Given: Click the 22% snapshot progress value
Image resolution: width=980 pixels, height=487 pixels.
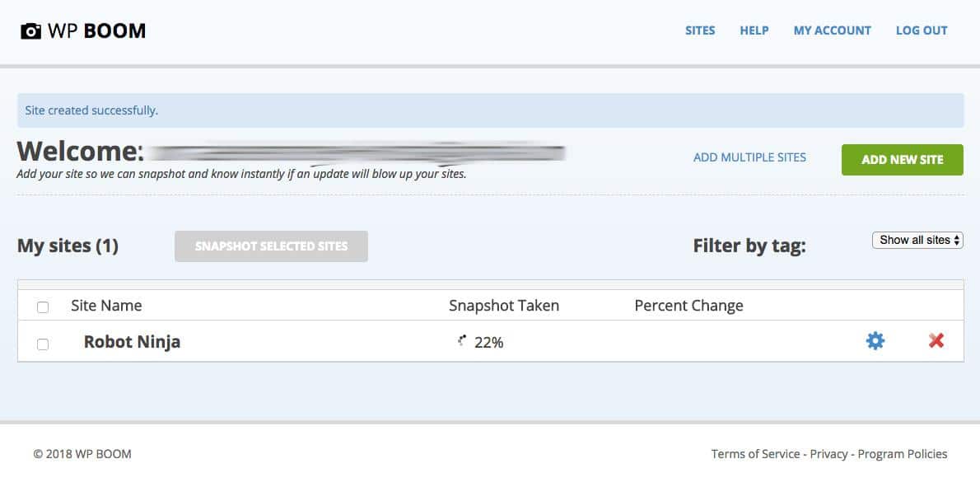Looking at the screenshot, I should point(488,342).
